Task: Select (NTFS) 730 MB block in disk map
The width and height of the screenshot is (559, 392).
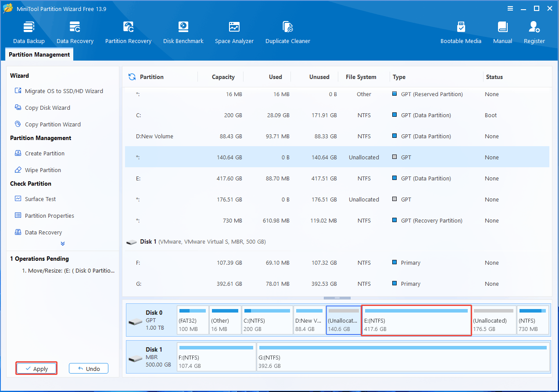Action: pyautogui.click(x=533, y=320)
